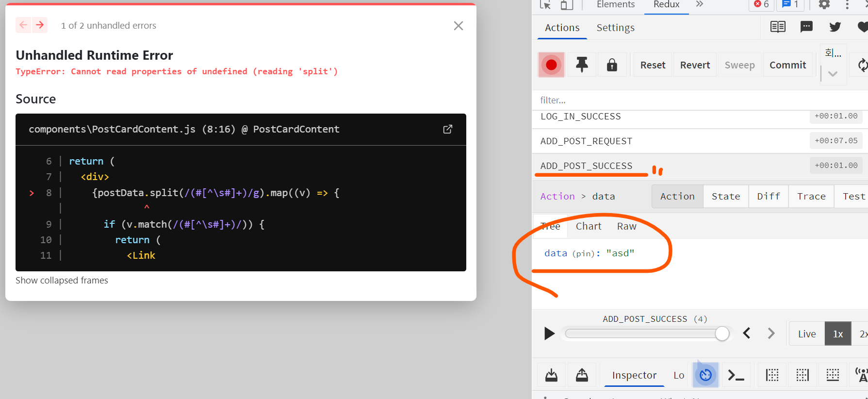Go to previous unhandled error arrow
The width and height of the screenshot is (868, 399).
tap(23, 25)
